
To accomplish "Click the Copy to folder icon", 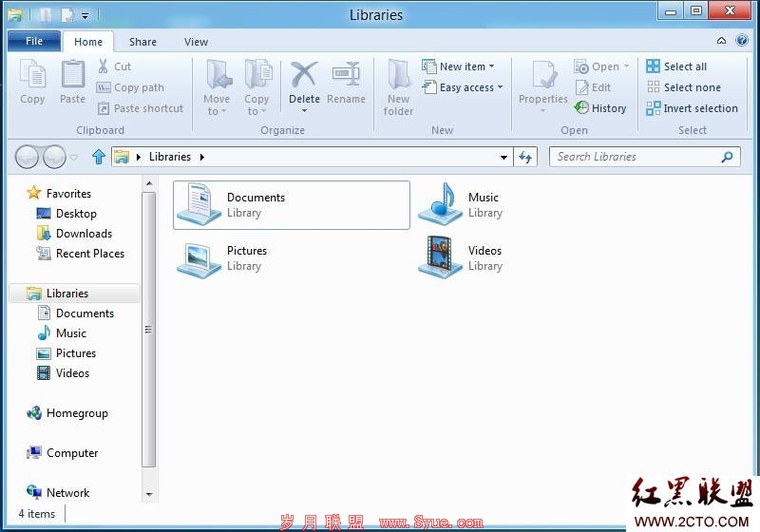I will [x=258, y=75].
